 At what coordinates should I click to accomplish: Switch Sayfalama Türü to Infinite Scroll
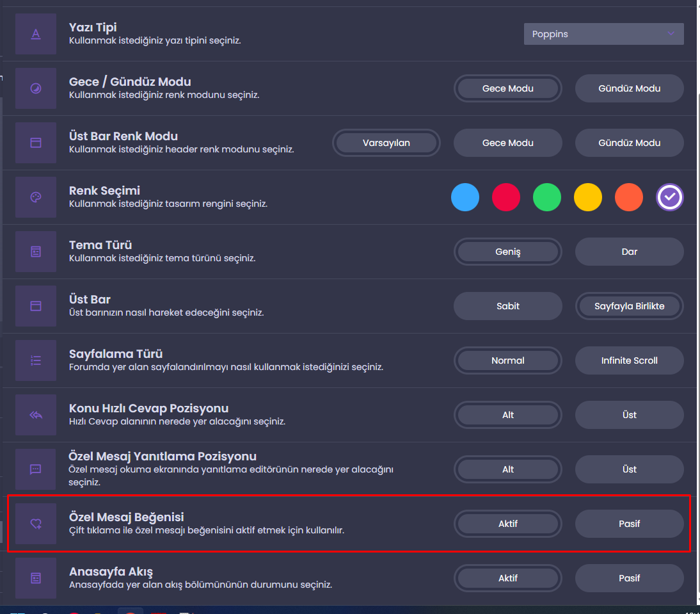(629, 360)
